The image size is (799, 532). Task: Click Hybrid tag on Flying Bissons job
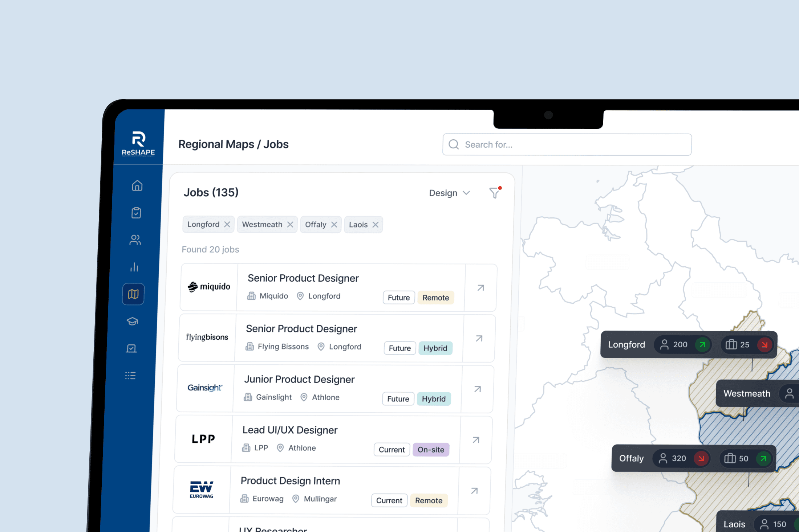435,348
